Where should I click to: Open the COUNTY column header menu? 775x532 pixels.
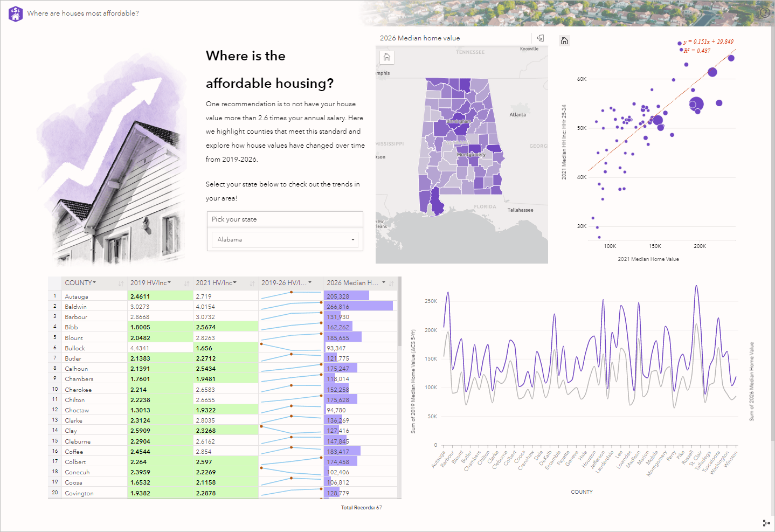(94, 282)
